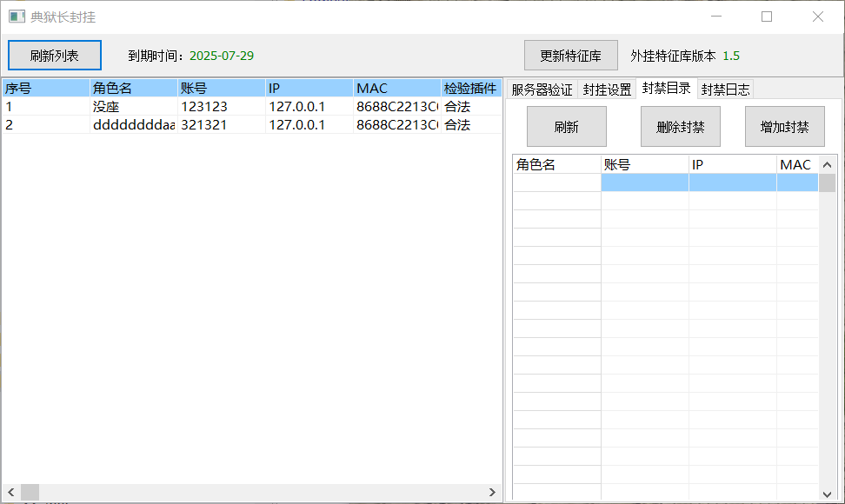Click the 刷新列表 button
Image resolution: width=845 pixels, height=504 pixels.
point(55,56)
